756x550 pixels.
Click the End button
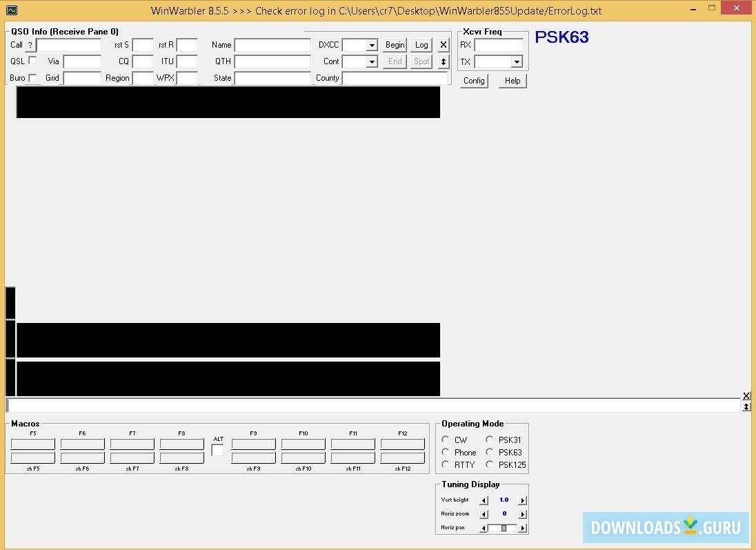coord(395,61)
